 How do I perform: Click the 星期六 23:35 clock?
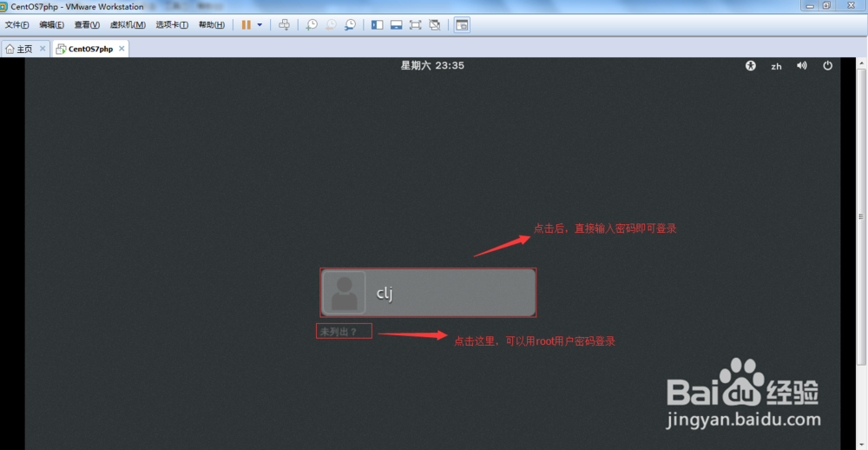tap(432, 66)
